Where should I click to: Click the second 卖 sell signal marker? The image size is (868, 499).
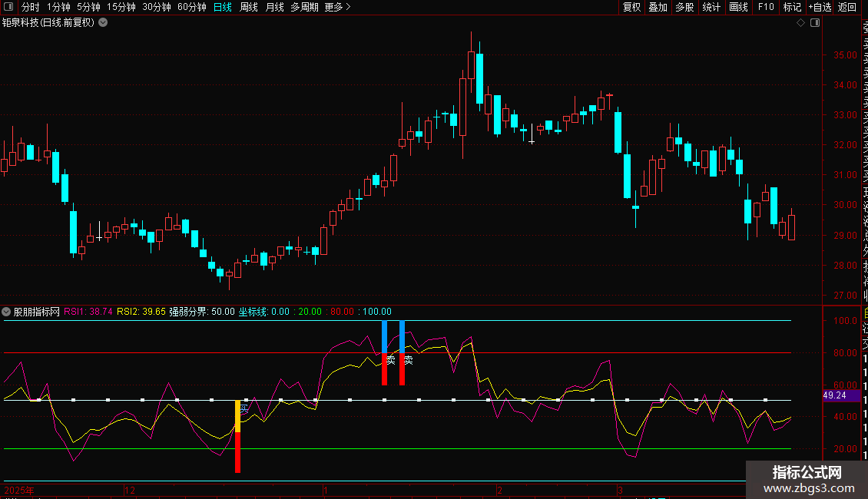tap(409, 360)
